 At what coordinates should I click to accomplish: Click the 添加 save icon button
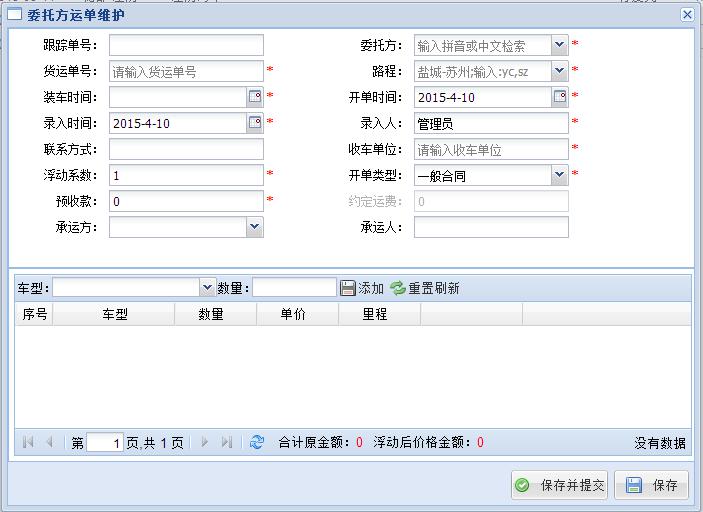click(x=348, y=288)
